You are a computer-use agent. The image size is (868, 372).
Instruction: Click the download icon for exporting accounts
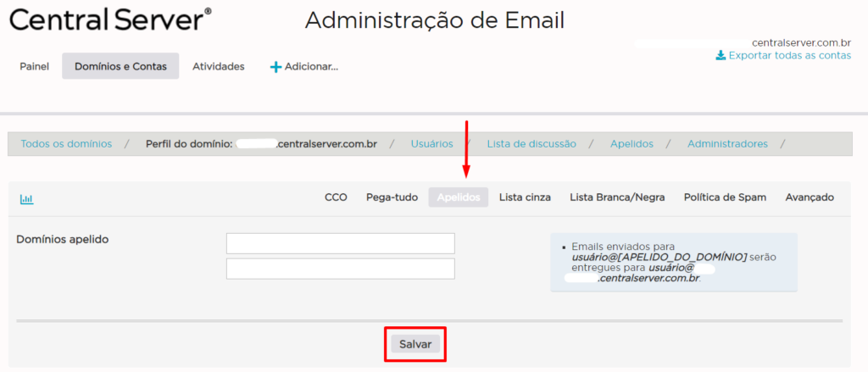pos(721,56)
